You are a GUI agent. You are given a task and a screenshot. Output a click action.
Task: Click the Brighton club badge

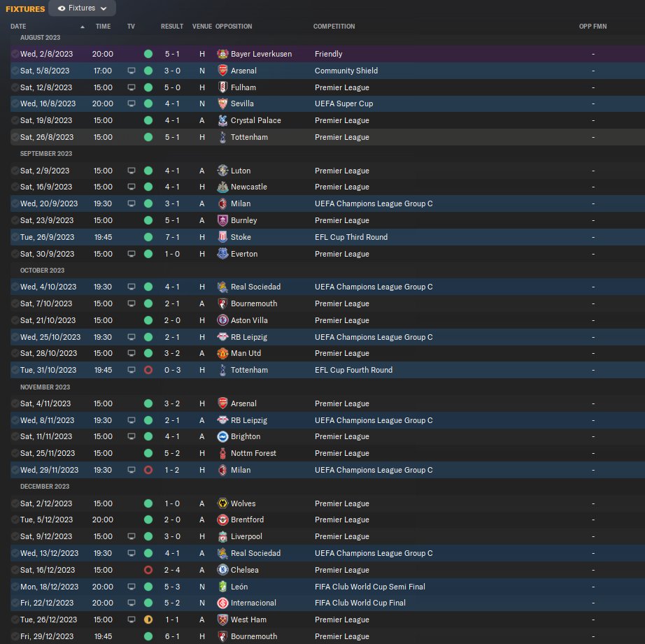tap(222, 436)
